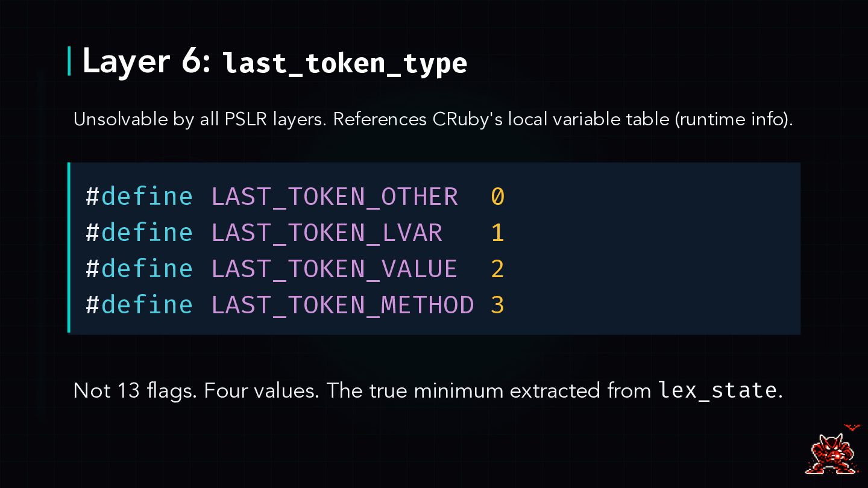This screenshot has height=488, width=868.
Task: Click the LAST_TOKEN_OTHER macro name
Action: (335, 197)
